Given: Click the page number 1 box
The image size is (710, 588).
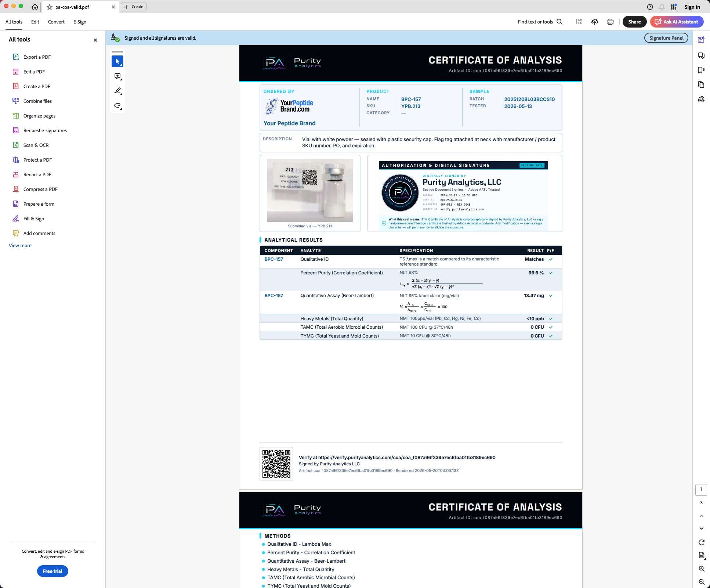Looking at the screenshot, I should pyautogui.click(x=701, y=489).
